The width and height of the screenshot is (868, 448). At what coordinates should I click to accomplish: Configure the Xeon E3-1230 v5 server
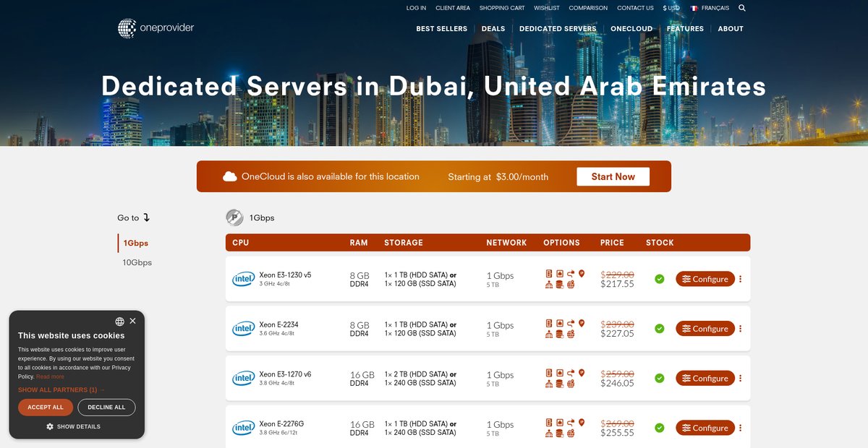pyautogui.click(x=705, y=279)
